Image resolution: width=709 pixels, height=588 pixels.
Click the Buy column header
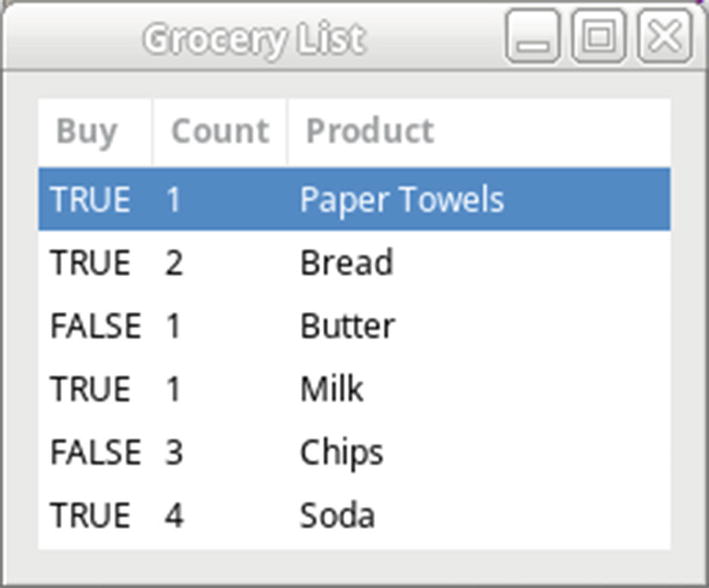coord(87,132)
